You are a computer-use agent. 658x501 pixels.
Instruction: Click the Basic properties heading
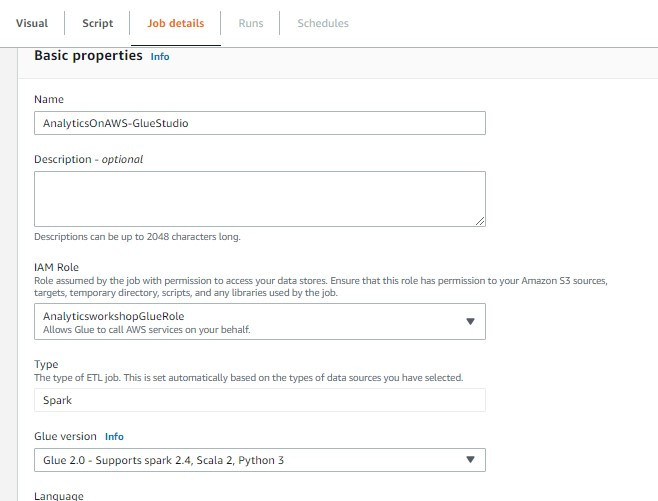click(x=88, y=56)
